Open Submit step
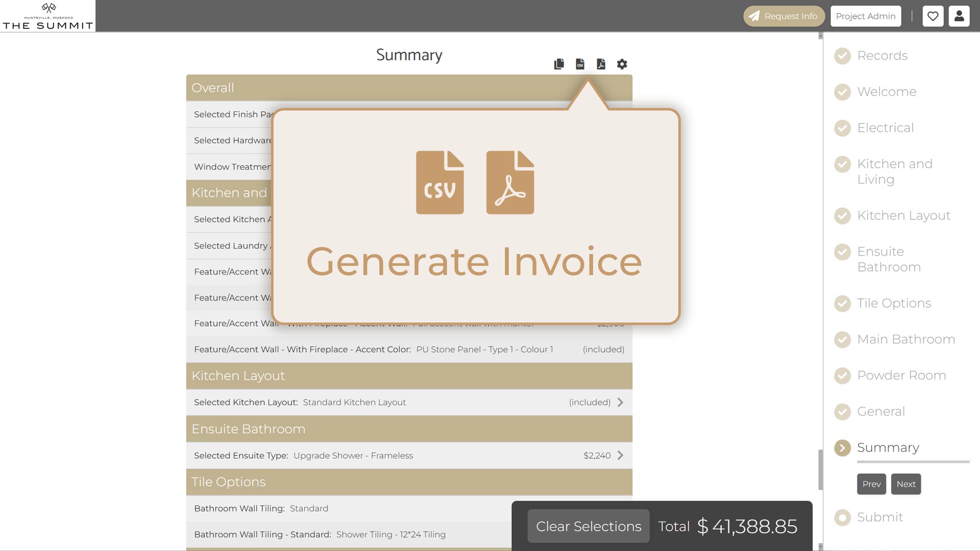 pyautogui.click(x=879, y=517)
